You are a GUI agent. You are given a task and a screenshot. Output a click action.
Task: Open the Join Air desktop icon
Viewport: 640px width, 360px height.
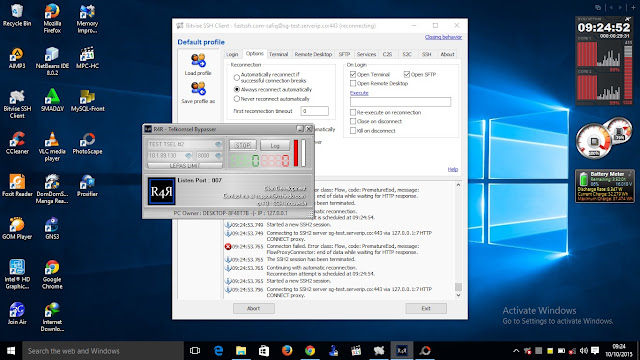point(17,314)
